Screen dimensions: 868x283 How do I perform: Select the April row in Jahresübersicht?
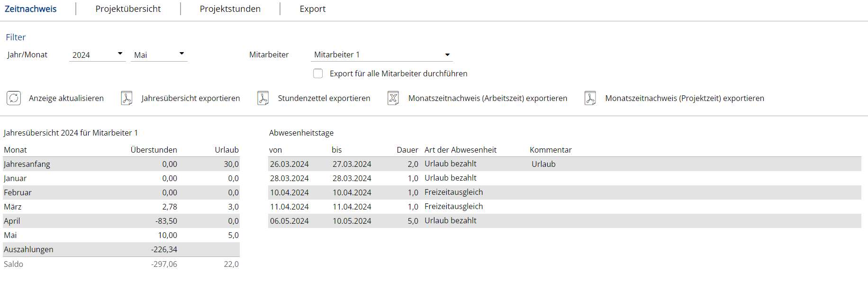coord(121,221)
